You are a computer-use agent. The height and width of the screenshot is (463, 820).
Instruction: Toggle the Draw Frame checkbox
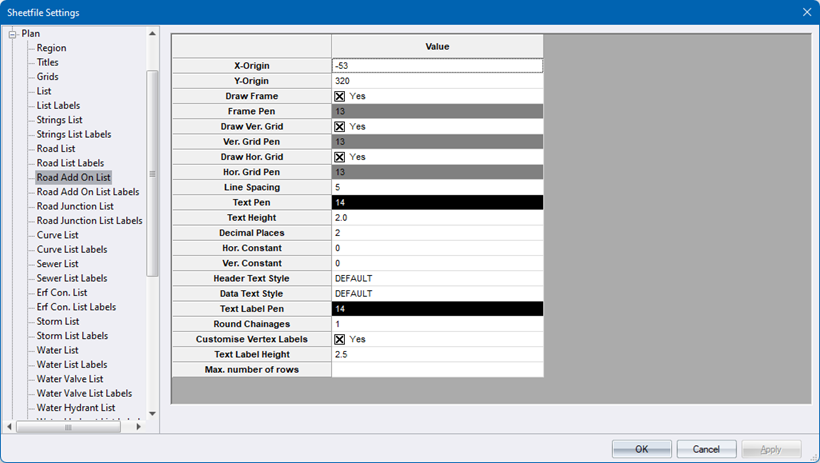point(340,96)
